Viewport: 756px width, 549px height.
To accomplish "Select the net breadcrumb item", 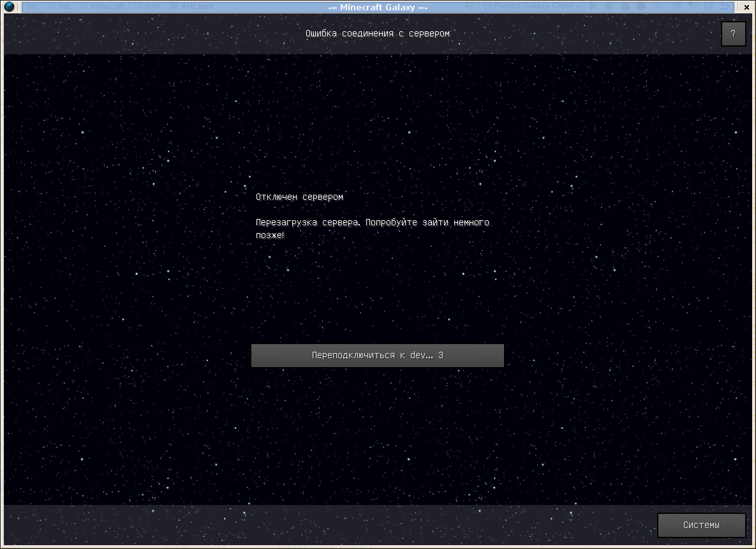I will click(64, 6).
